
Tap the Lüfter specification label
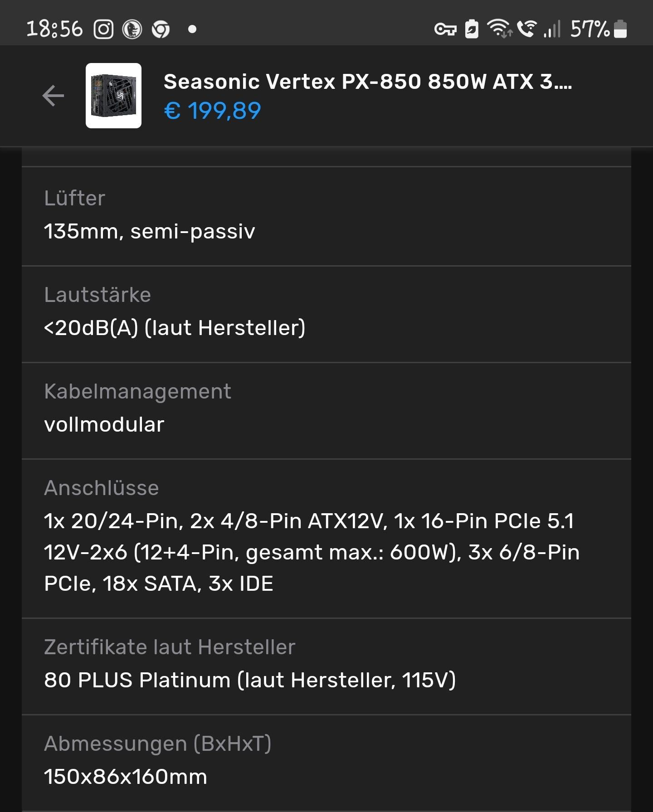75,198
